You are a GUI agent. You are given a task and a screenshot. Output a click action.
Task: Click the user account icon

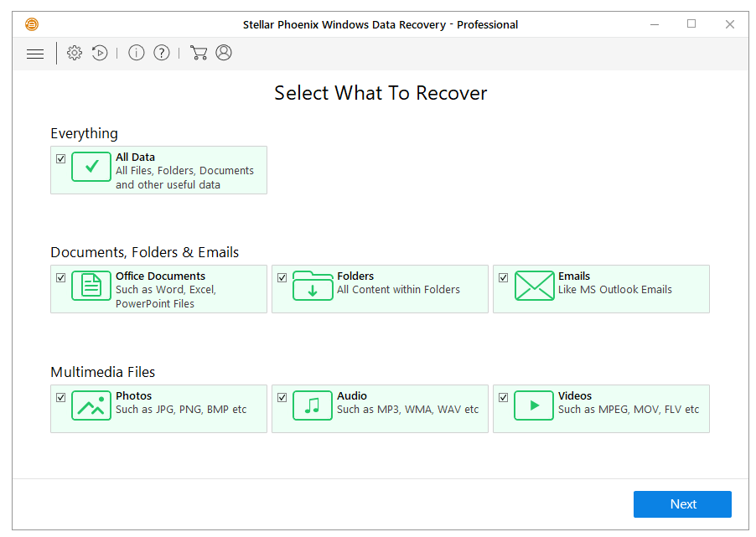tap(224, 53)
